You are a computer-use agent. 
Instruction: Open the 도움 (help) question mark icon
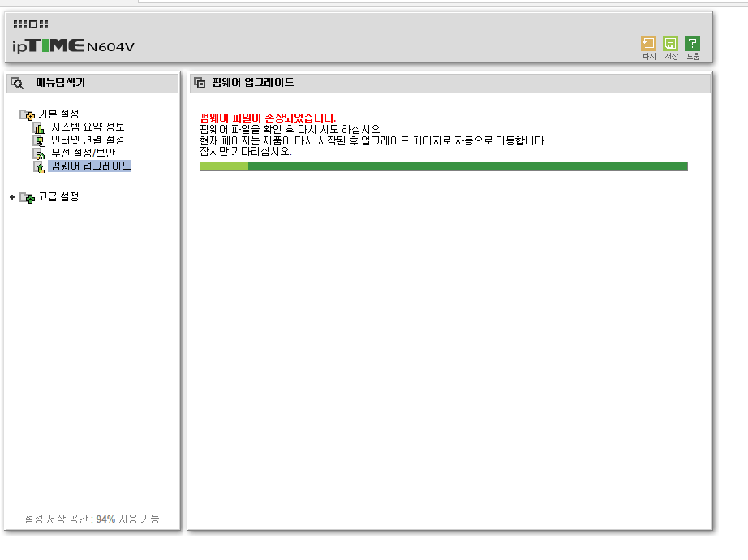point(692,44)
